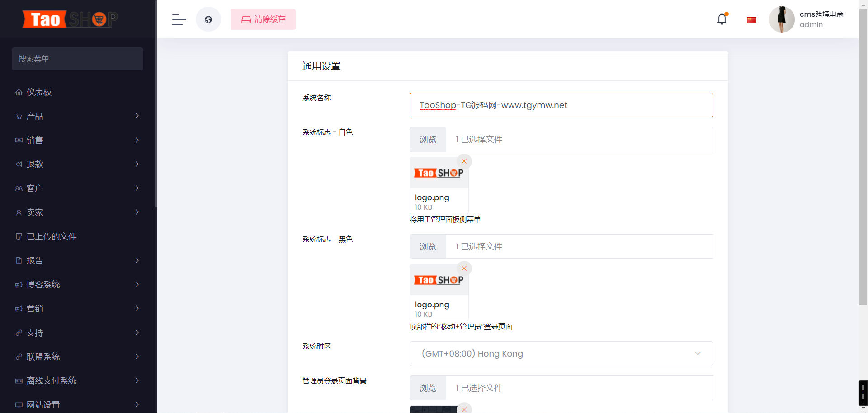Focus the 搜索菜单 search menu field
The height and width of the screenshot is (413, 868).
click(x=77, y=59)
